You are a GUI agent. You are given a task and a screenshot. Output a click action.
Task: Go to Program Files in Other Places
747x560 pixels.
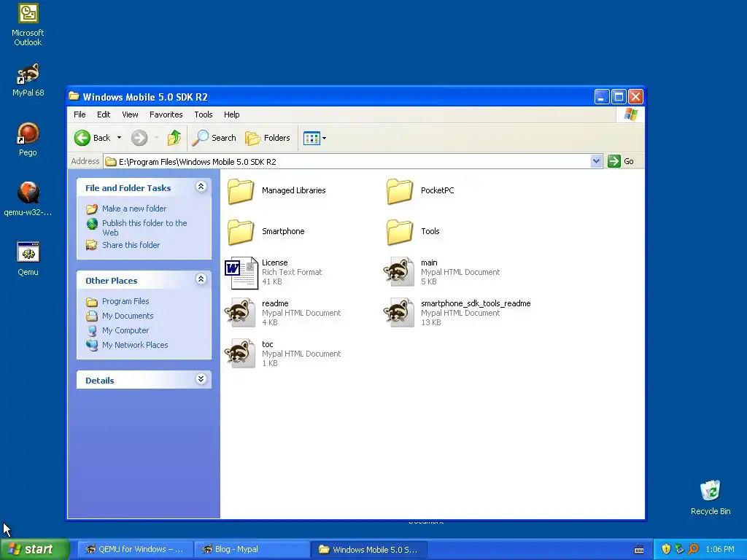point(125,301)
